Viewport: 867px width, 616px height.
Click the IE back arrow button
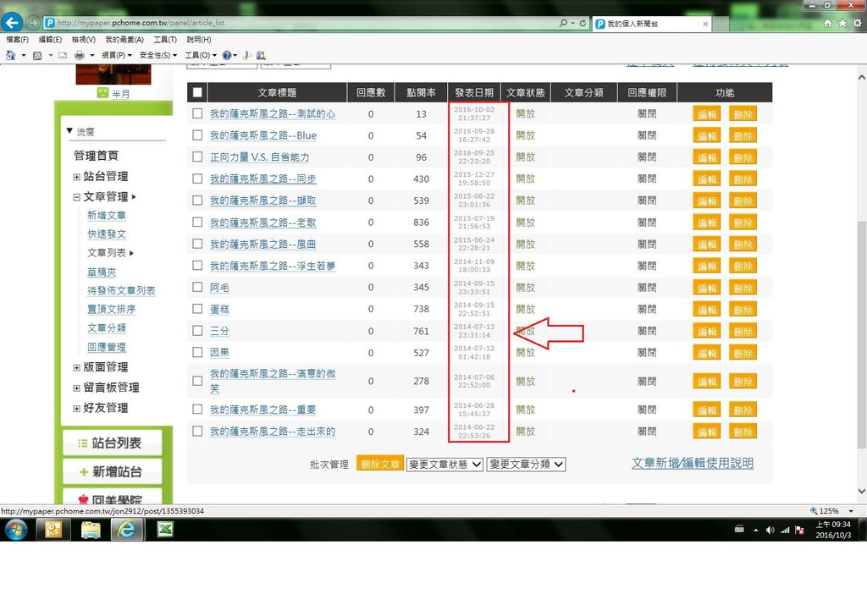point(12,23)
